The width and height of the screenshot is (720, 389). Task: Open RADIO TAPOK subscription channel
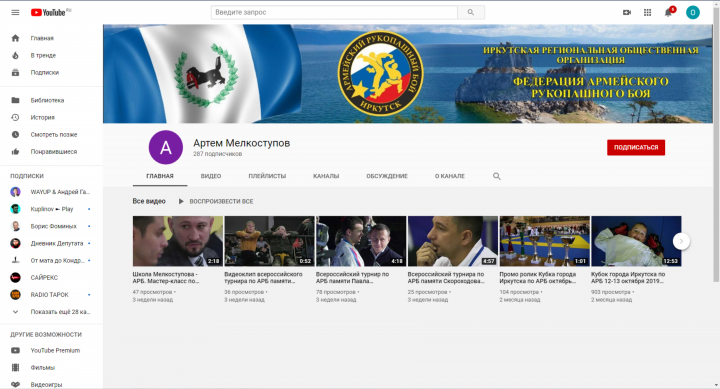tap(51, 294)
